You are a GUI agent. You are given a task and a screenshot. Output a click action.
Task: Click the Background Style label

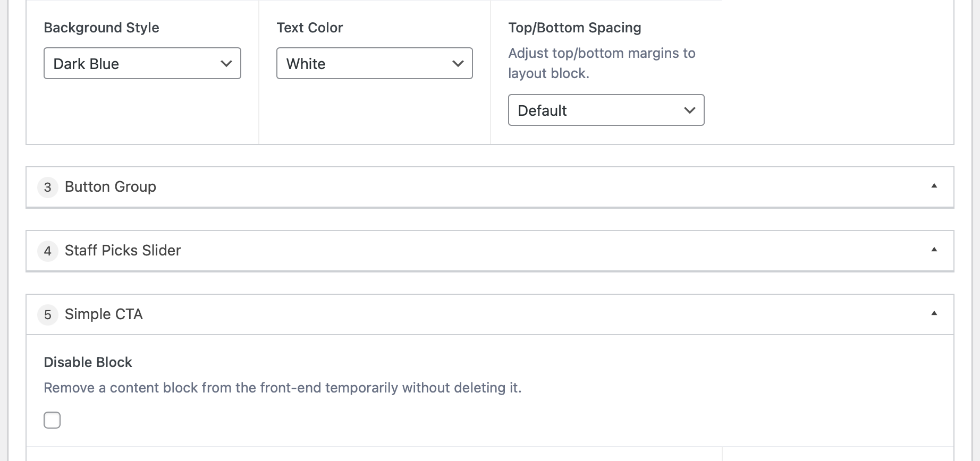point(102,28)
